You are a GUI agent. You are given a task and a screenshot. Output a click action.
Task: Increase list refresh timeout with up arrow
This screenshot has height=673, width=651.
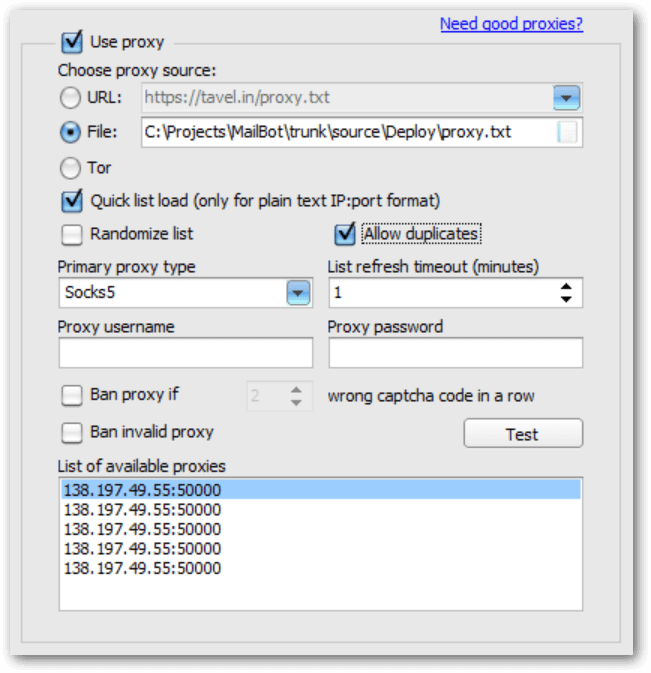(x=566, y=286)
